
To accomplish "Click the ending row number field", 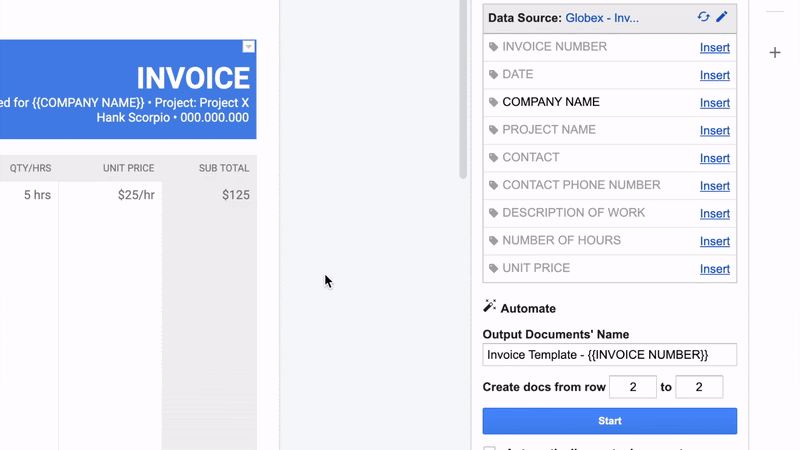I will click(x=699, y=387).
